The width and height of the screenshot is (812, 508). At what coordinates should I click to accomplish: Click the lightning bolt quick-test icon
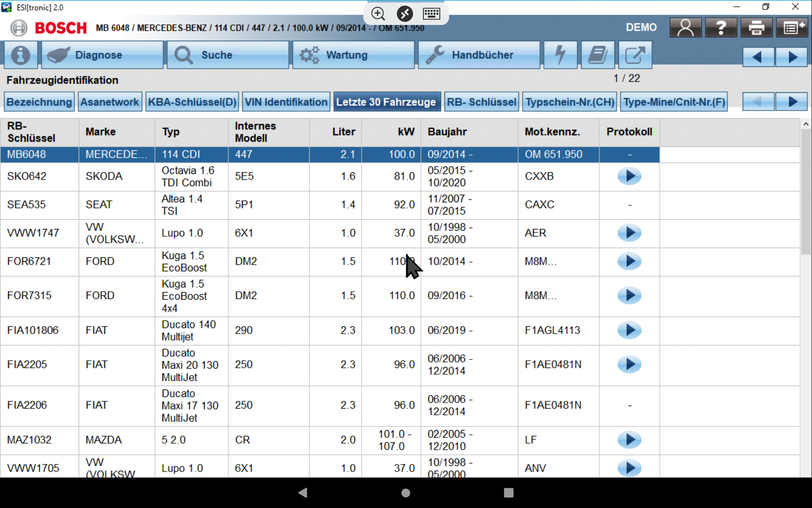560,55
